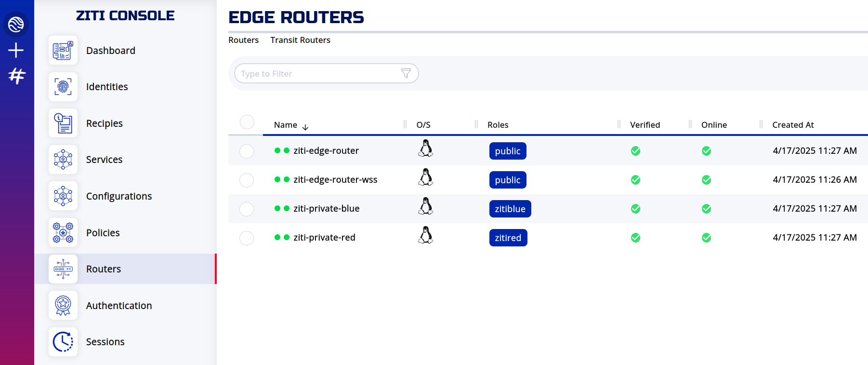Click the hash tag icon in left rail
868x365 pixels.
click(16, 76)
